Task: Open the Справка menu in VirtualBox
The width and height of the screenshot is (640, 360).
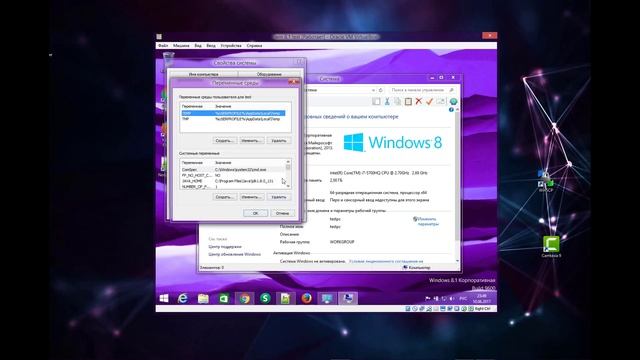Action: coord(254,46)
